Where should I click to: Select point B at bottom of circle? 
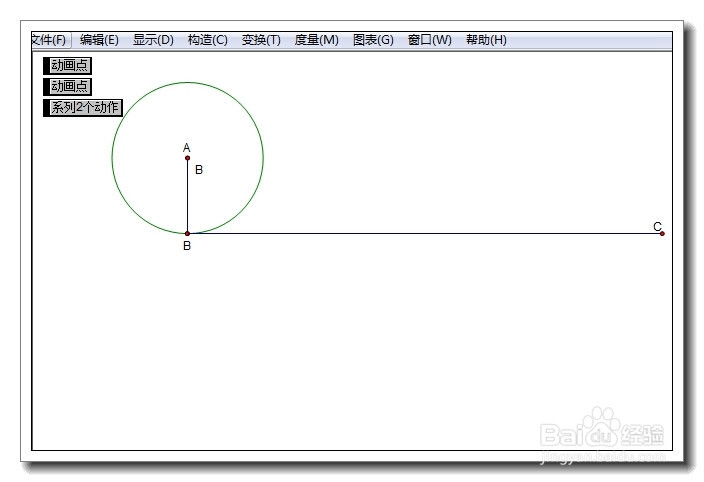pyautogui.click(x=188, y=233)
